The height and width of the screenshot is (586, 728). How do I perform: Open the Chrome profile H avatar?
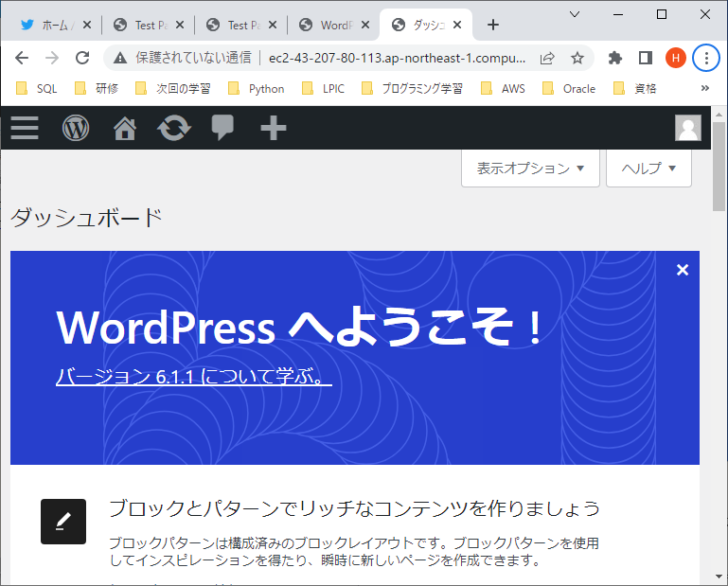(676, 58)
